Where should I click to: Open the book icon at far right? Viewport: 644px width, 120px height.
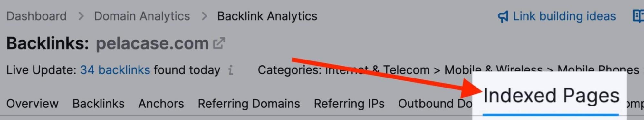coord(639,16)
